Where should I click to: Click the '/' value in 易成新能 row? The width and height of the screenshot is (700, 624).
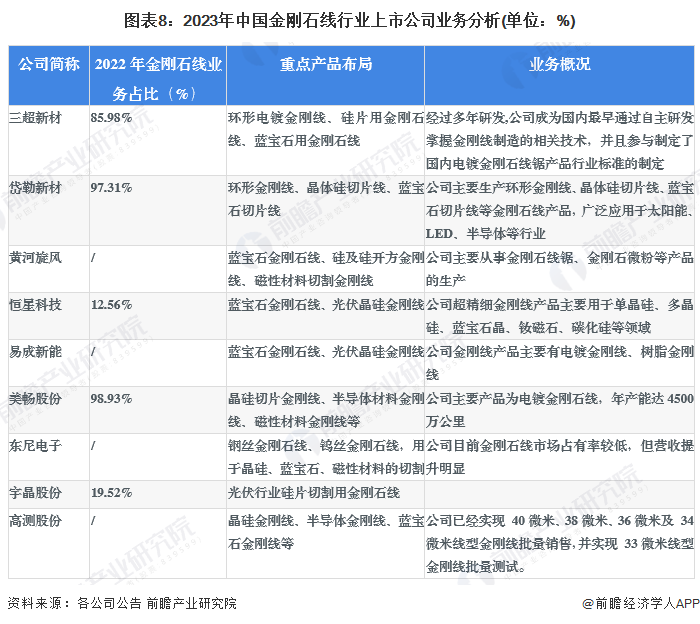93,352
